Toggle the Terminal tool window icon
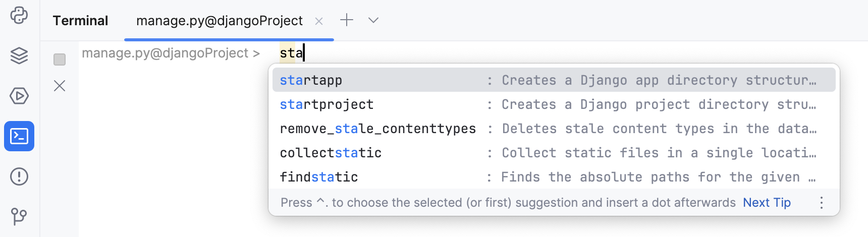The height and width of the screenshot is (237, 868). (19, 136)
